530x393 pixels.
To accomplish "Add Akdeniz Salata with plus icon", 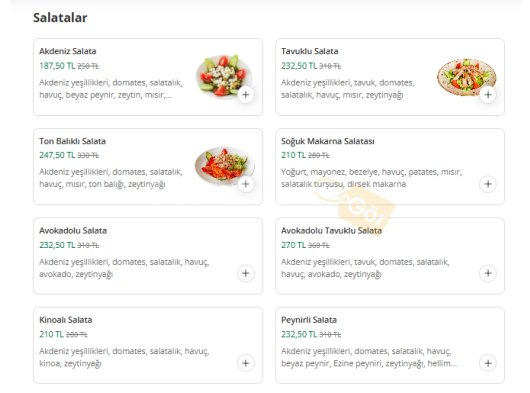I will click(x=246, y=95).
